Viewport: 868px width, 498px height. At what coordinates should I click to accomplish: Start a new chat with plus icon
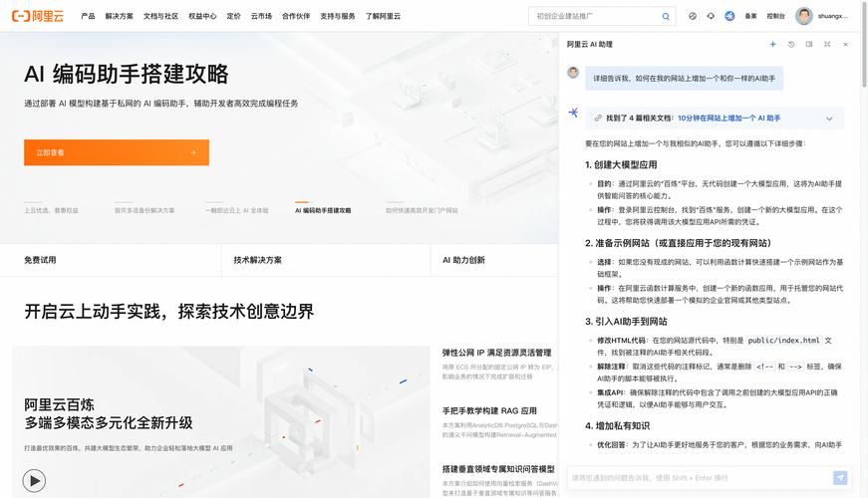click(x=772, y=44)
